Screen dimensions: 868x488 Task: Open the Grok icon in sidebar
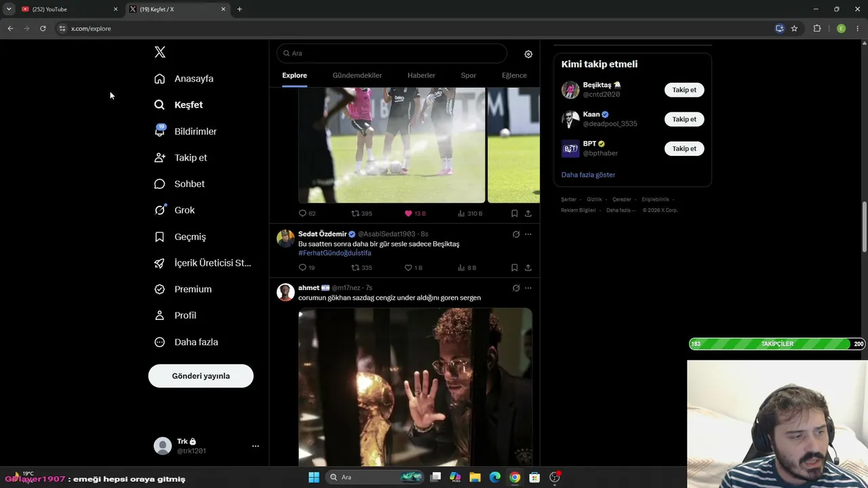click(160, 210)
